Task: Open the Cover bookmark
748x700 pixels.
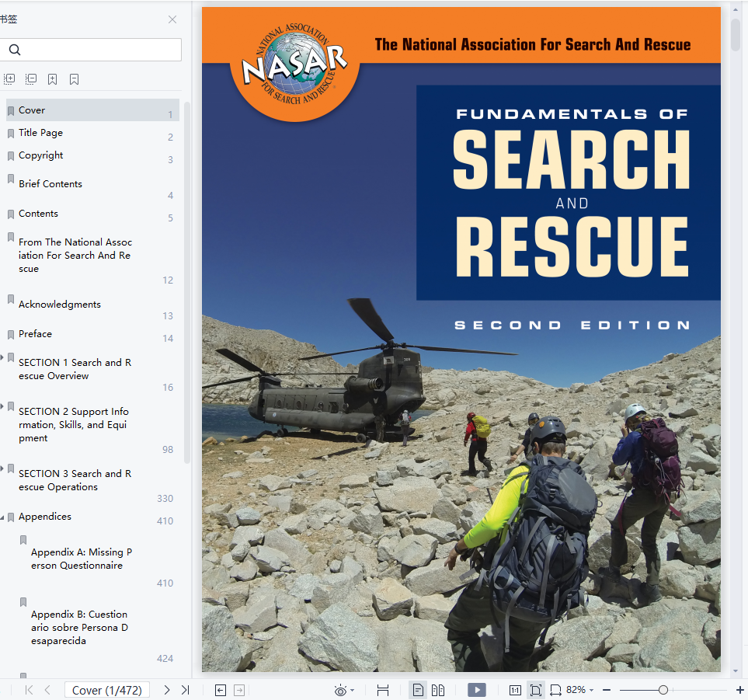Action: [92, 110]
